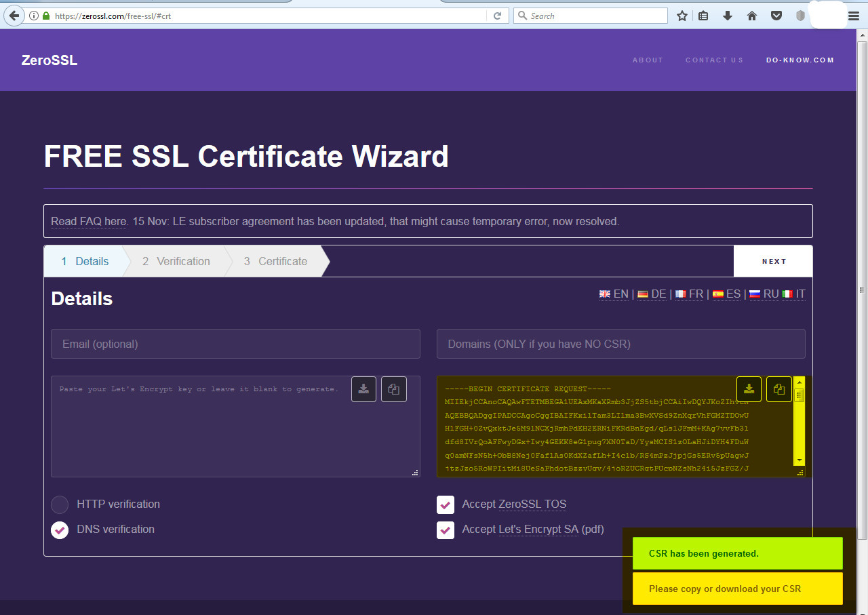Click the site information icon in address bar

[34, 16]
